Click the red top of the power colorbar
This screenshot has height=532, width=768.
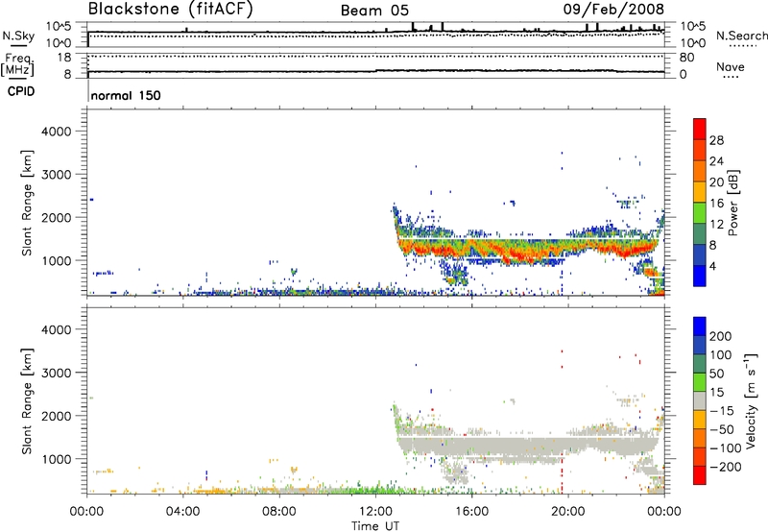[x=700, y=129]
